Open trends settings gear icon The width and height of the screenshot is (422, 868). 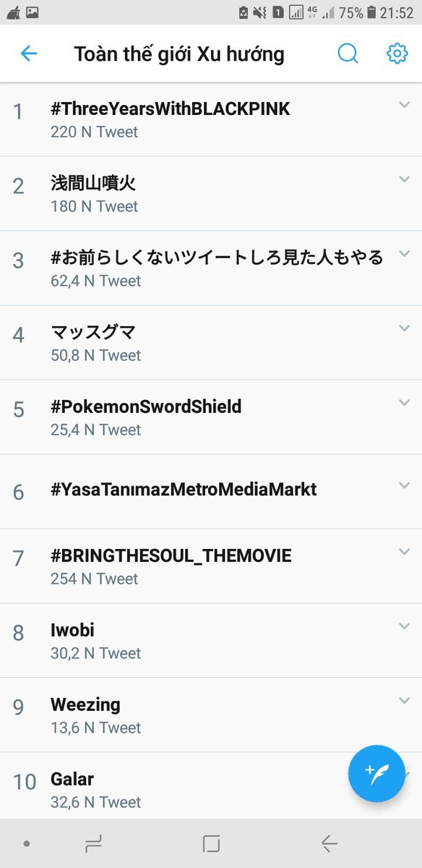click(397, 54)
